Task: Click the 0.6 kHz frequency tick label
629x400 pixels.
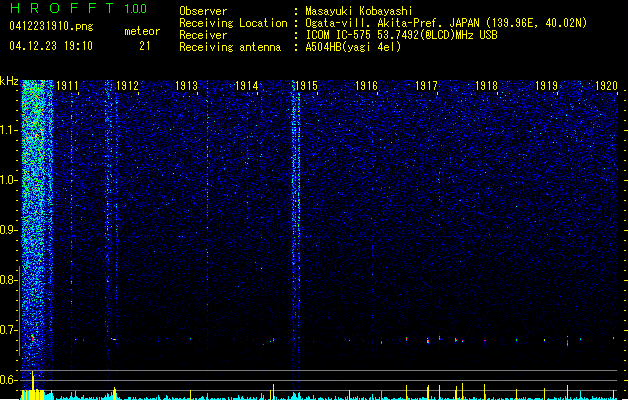Action: [9, 380]
